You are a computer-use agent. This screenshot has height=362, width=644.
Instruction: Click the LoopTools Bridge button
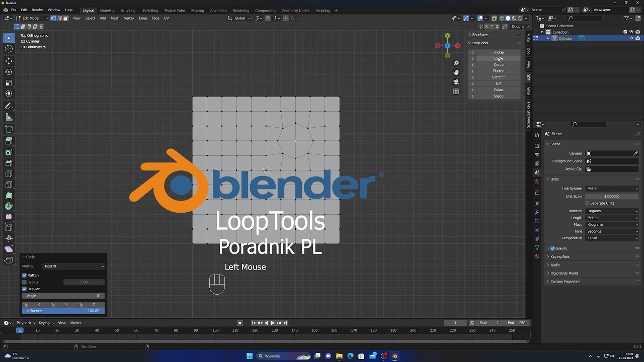(x=498, y=52)
